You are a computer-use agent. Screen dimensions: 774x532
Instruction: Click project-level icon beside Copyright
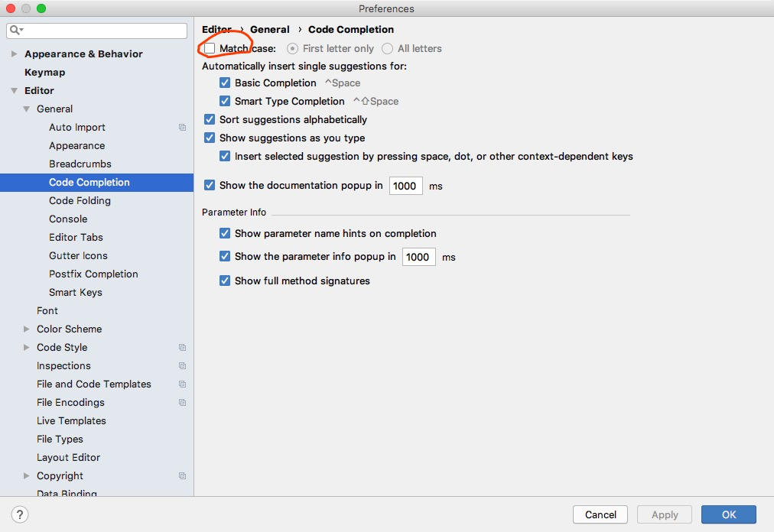182,475
